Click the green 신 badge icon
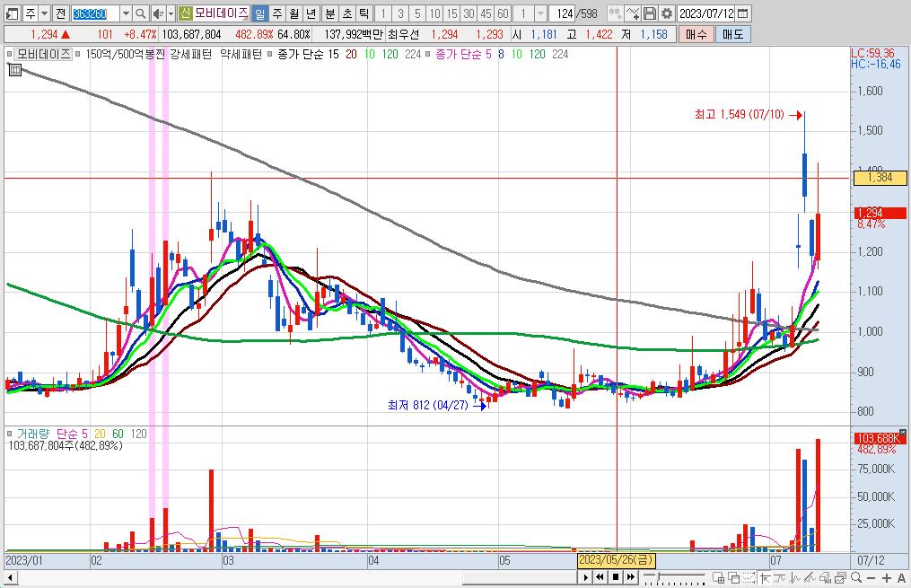 [x=185, y=13]
